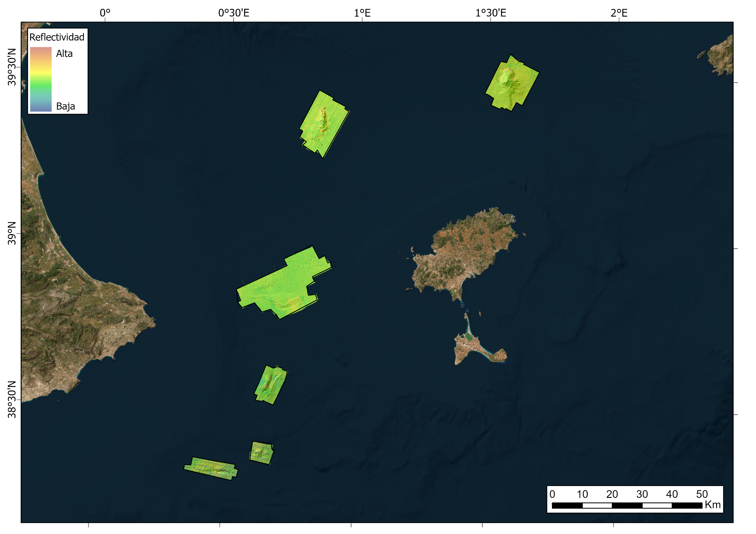
Task: Select the Baja legend label
Action: point(66,106)
